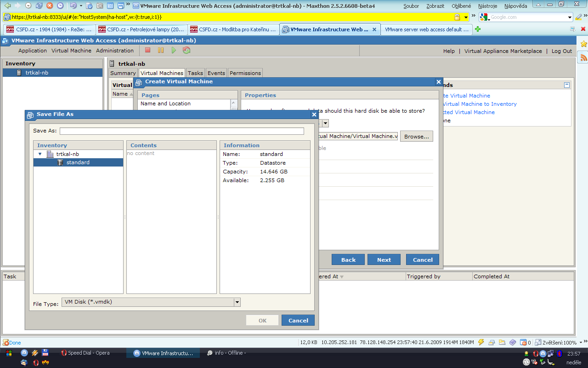
Task: Click the floppy disk quick launch icon
Action: (x=45, y=353)
